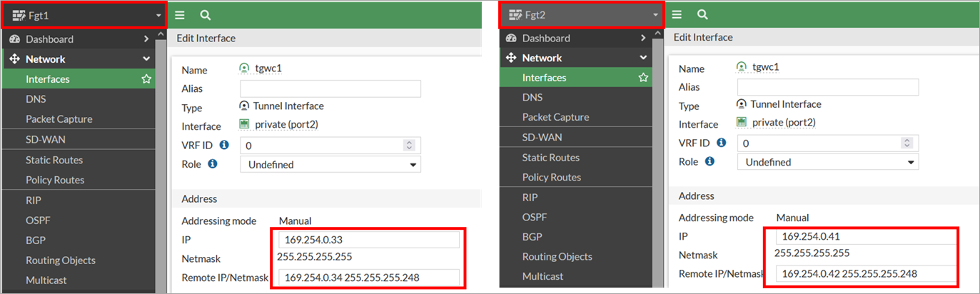Toggle favorite star on Interfaces in Fgt1
The width and height of the screenshot is (980, 294).
coord(146,79)
